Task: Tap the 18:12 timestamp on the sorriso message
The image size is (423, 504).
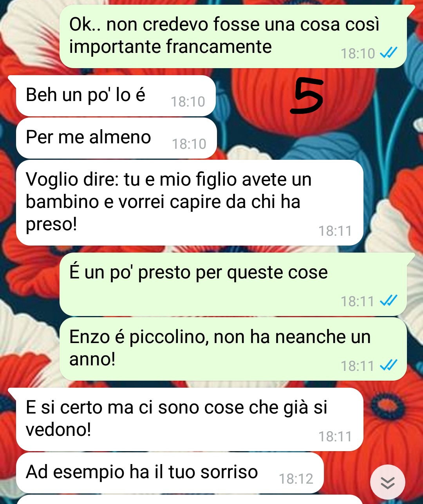Action: pyautogui.click(x=296, y=479)
